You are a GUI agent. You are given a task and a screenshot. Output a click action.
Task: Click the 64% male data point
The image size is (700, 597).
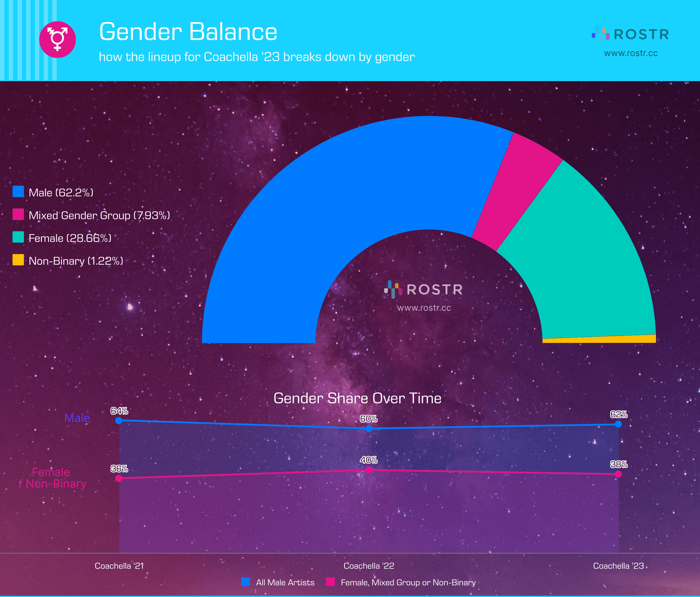pyautogui.click(x=119, y=420)
